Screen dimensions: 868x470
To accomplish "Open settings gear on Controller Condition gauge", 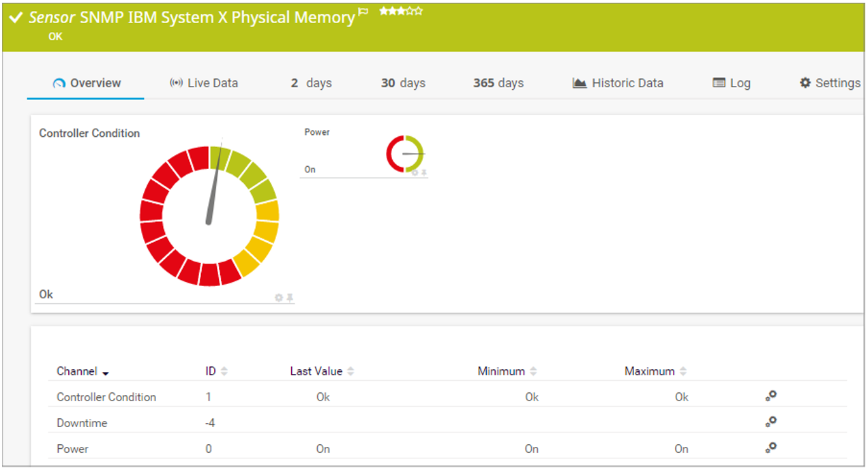I will click(279, 297).
